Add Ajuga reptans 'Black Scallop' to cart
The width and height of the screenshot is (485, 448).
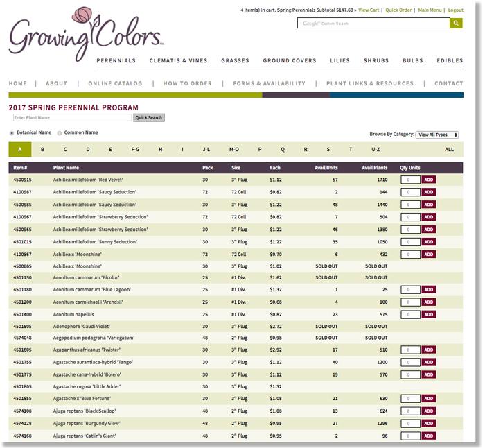point(428,411)
